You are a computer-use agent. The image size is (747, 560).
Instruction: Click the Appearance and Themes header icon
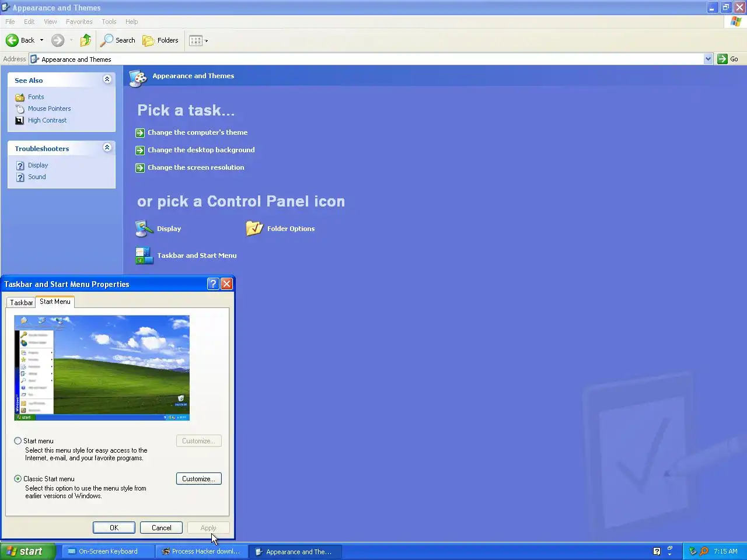[138, 78]
